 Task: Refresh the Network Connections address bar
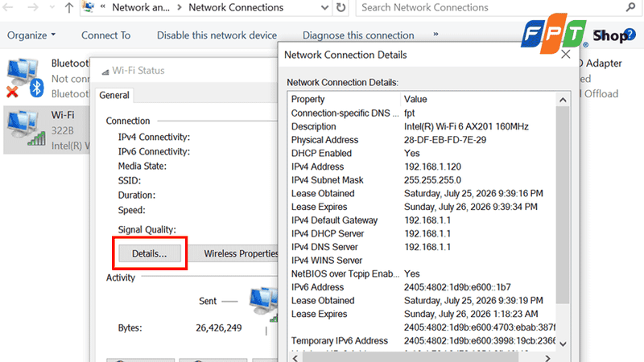point(341,7)
